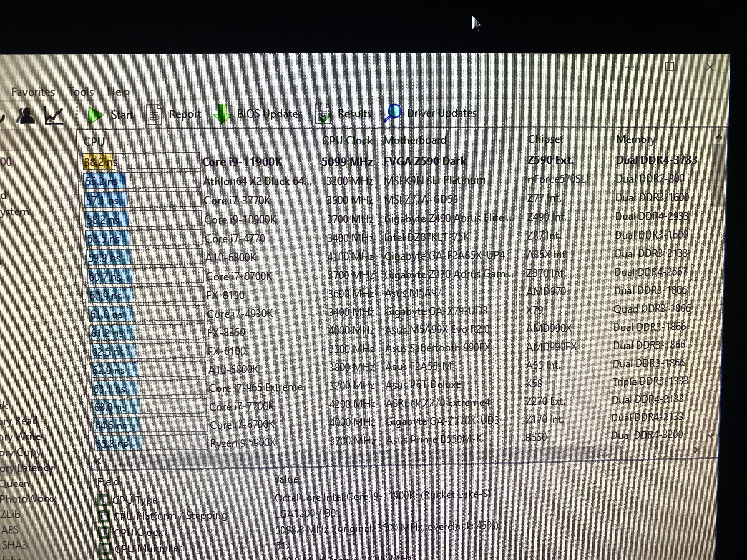Open the Help menu
747x560 pixels.
point(118,91)
